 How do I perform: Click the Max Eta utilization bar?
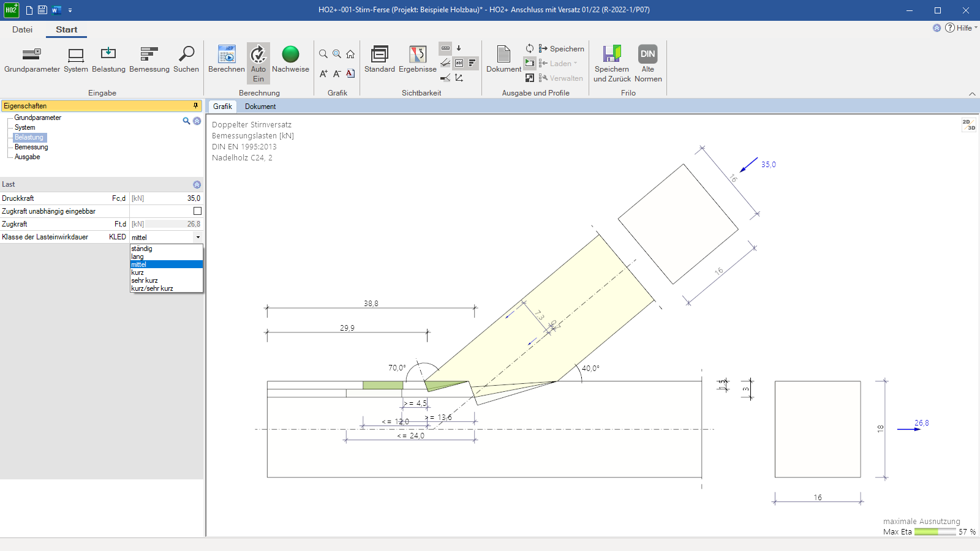935,532
